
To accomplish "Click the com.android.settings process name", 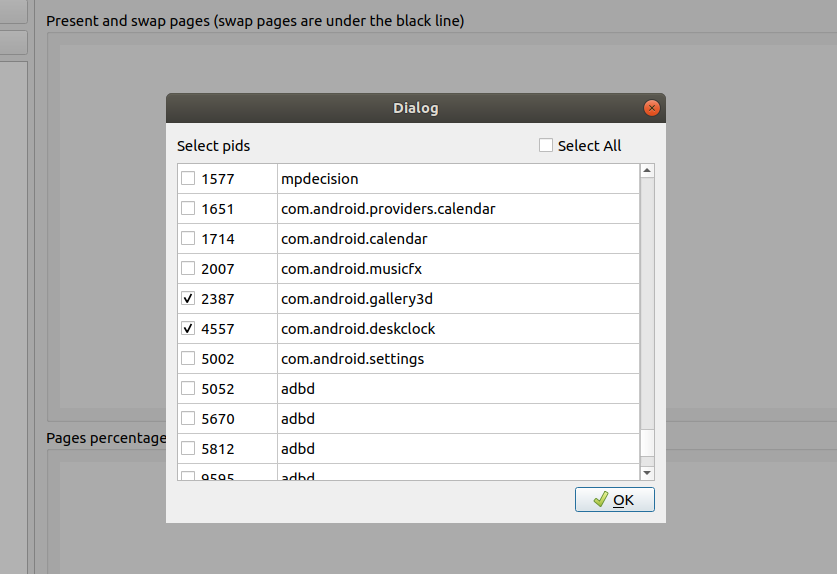I will pyautogui.click(x=352, y=358).
